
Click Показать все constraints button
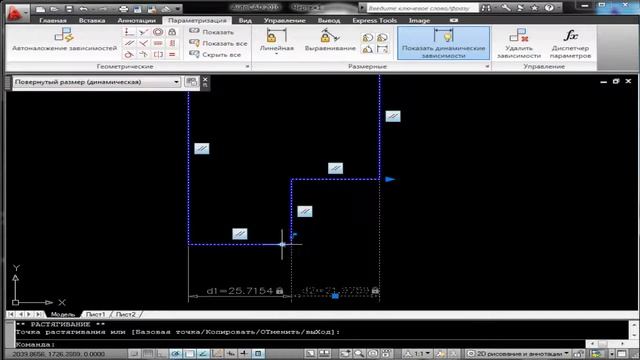click(x=218, y=43)
